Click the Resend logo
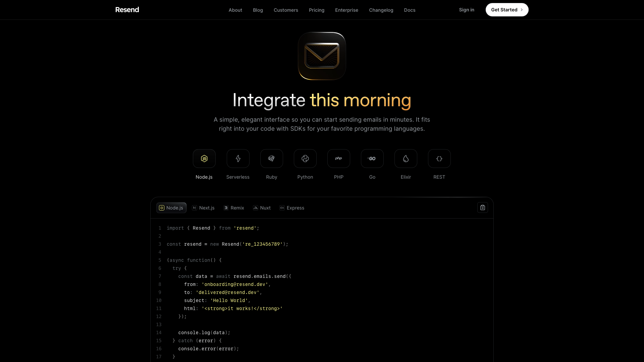 tap(127, 10)
